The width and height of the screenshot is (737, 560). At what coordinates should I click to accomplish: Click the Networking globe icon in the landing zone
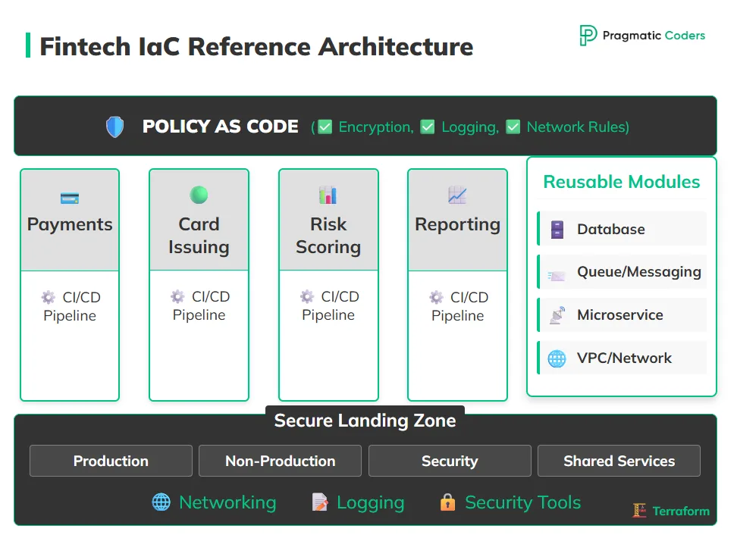point(160,502)
